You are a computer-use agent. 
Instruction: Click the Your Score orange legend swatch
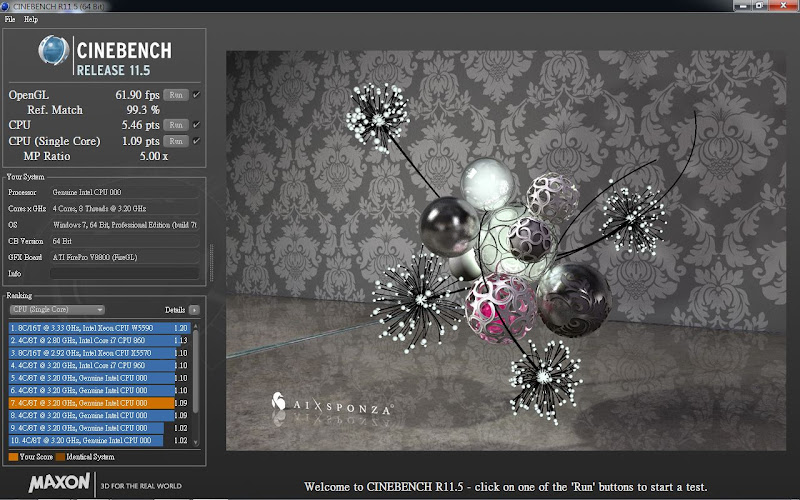(x=13, y=457)
